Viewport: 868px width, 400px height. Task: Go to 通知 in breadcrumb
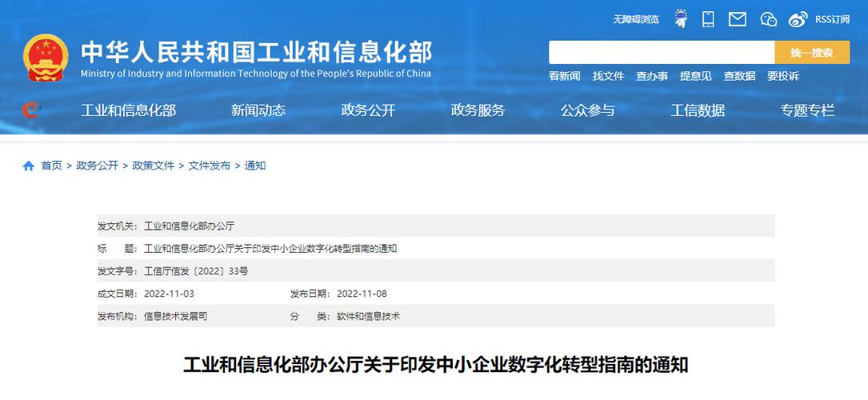click(x=255, y=166)
